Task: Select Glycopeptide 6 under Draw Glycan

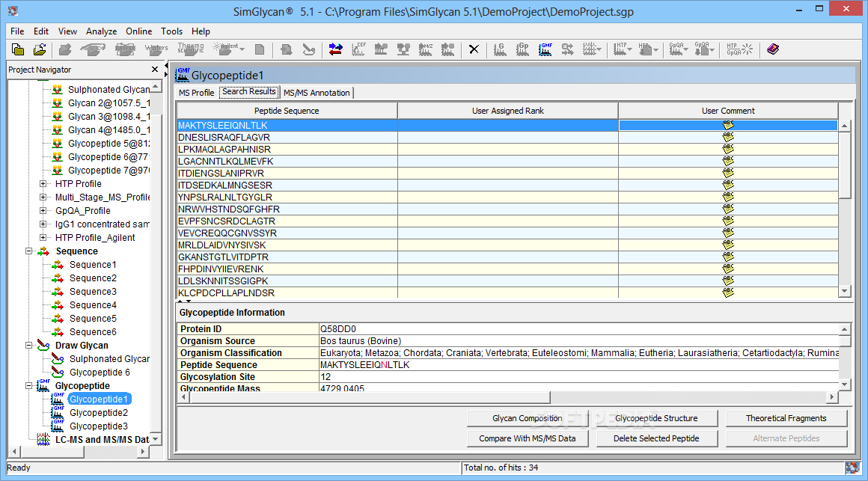Action: point(100,373)
